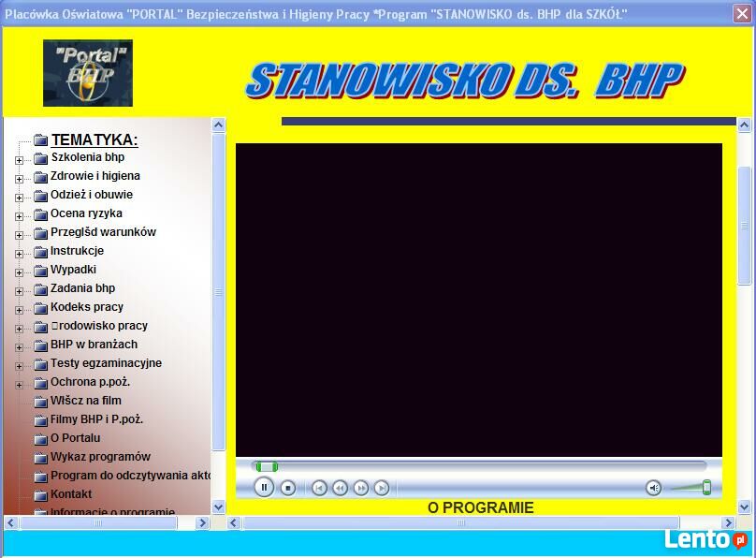
Task: Expand the Instrukcje node
Action: coord(19,254)
